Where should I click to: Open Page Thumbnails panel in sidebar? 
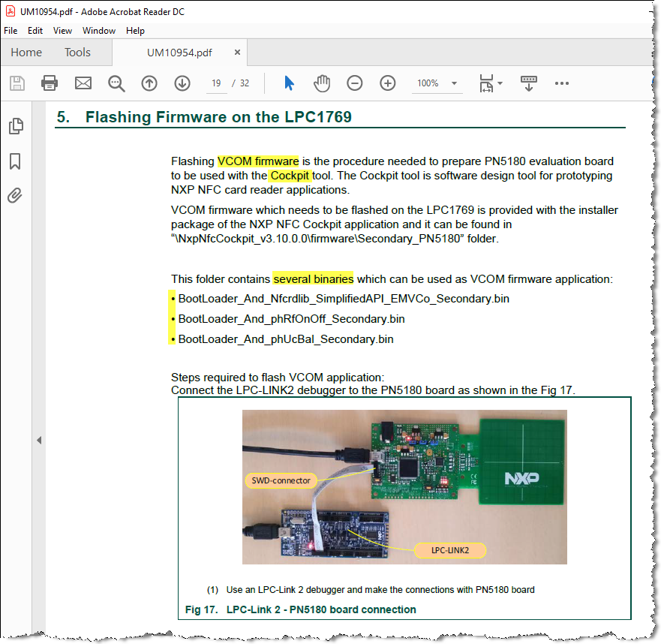click(16, 126)
